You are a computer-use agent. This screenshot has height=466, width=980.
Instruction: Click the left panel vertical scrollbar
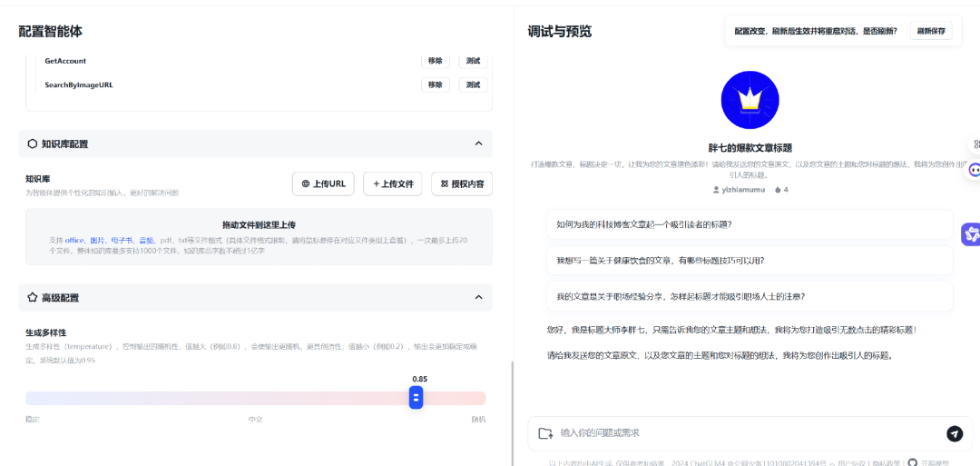click(x=512, y=412)
